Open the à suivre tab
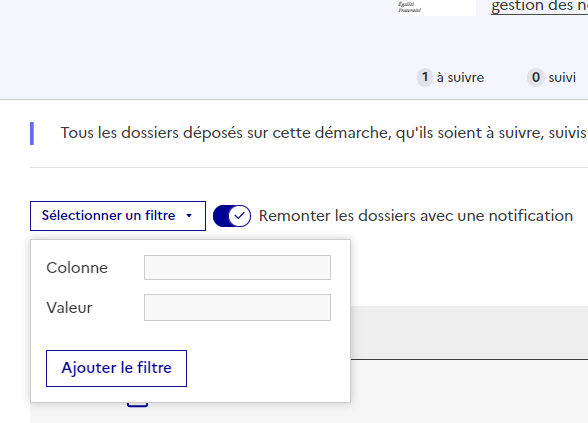588x423 pixels. pos(451,78)
